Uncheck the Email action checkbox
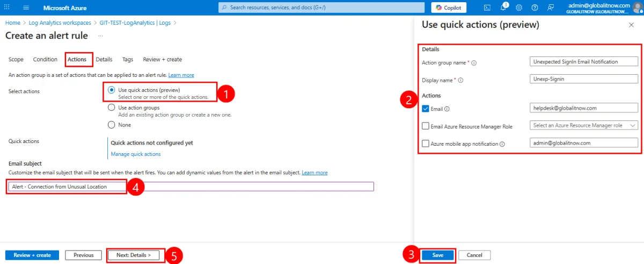The width and height of the screenshot is (644, 264). (426, 109)
